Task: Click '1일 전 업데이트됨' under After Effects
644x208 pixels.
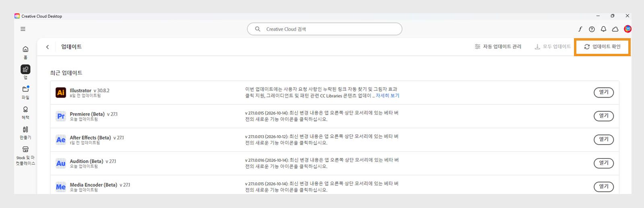Action: (85, 143)
